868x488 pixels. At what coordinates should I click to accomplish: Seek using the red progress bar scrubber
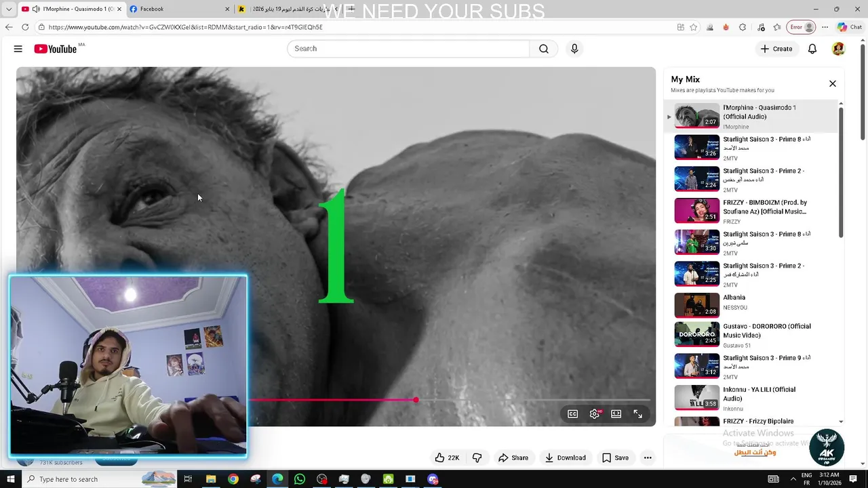click(416, 400)
